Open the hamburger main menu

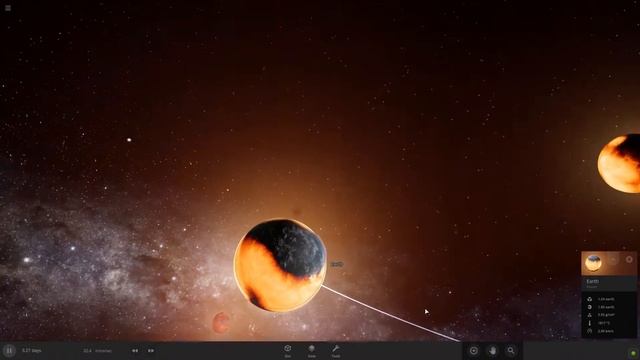(8, 8)
